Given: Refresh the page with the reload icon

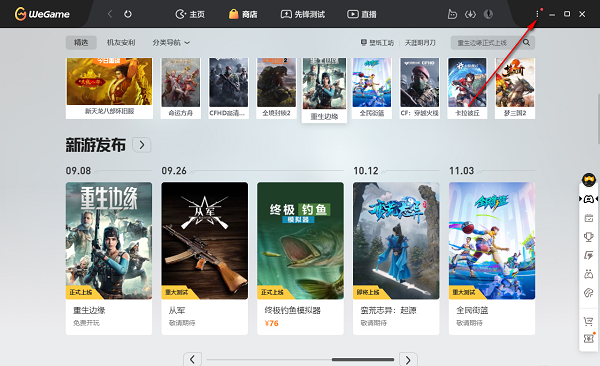Looking at the screenshot, I should (128, 14).
